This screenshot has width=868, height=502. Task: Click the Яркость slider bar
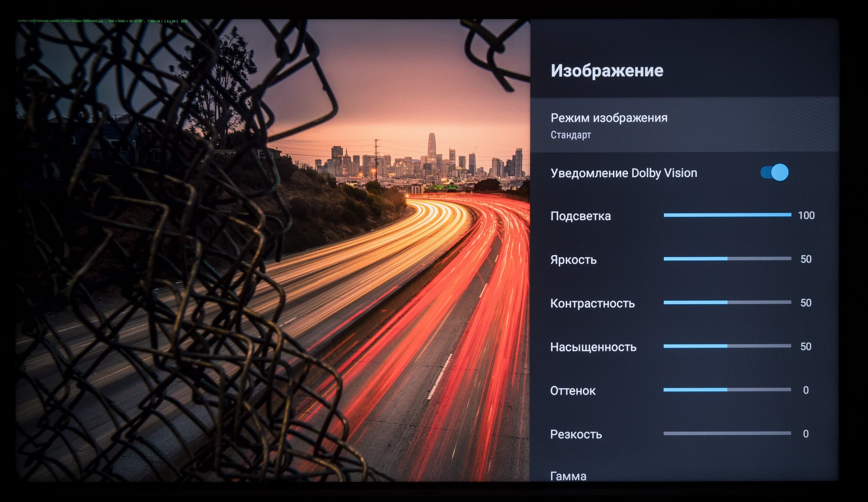[x=727, y=259]
